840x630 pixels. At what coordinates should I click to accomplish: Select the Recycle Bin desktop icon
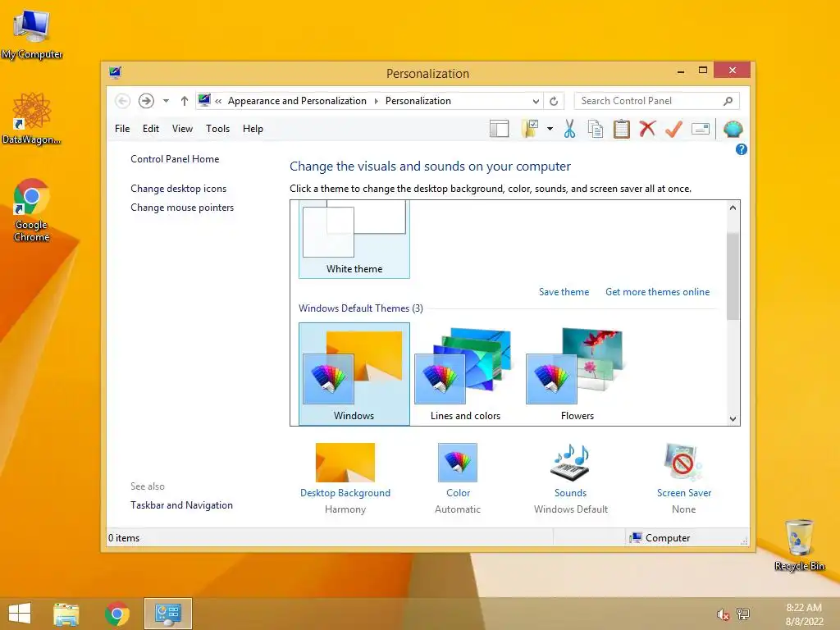tap(799, 545)
